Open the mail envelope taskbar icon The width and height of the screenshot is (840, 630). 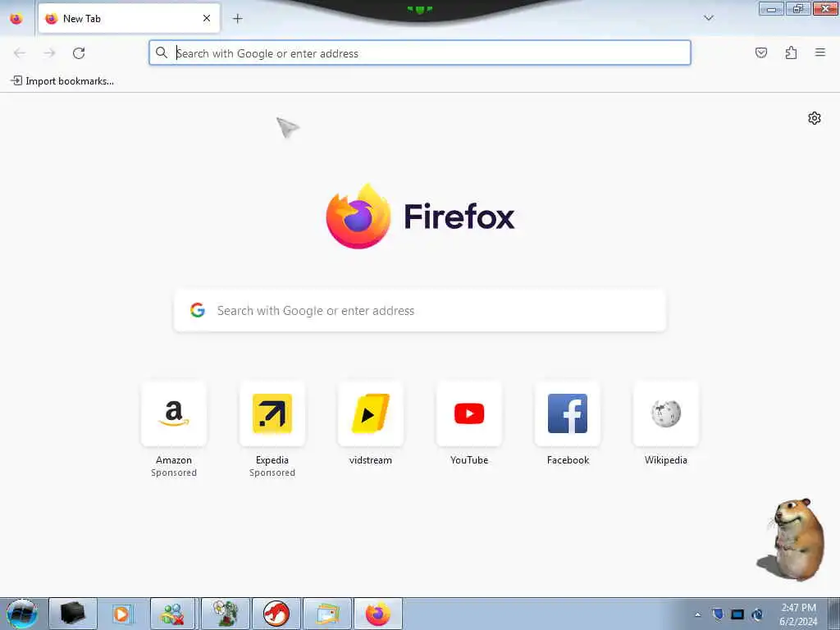327,614
